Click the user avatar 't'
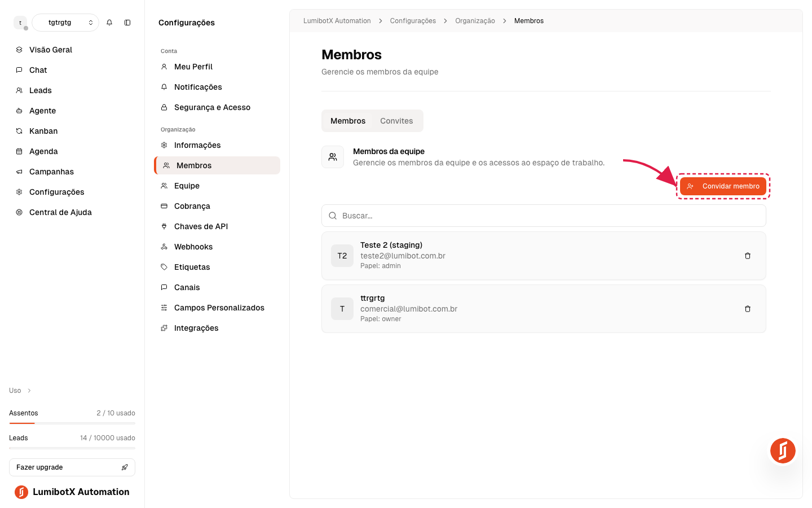This screenshot has width=812, height=508. (x=20, y=23)
